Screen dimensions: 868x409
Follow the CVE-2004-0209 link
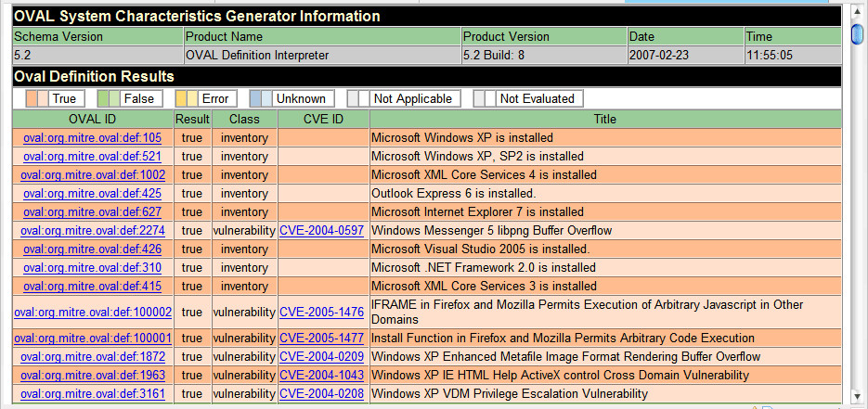pos(321,356)
